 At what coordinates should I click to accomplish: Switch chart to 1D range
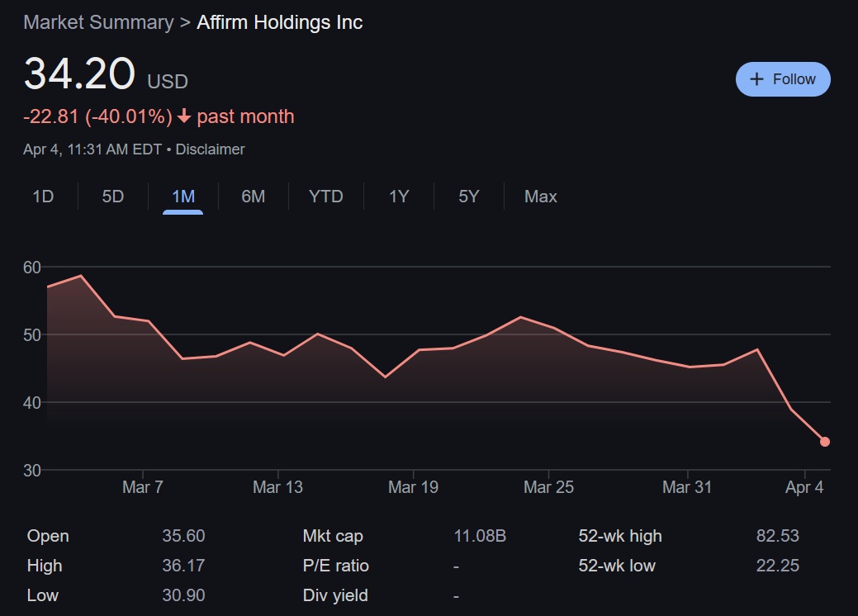pos(43,197)
